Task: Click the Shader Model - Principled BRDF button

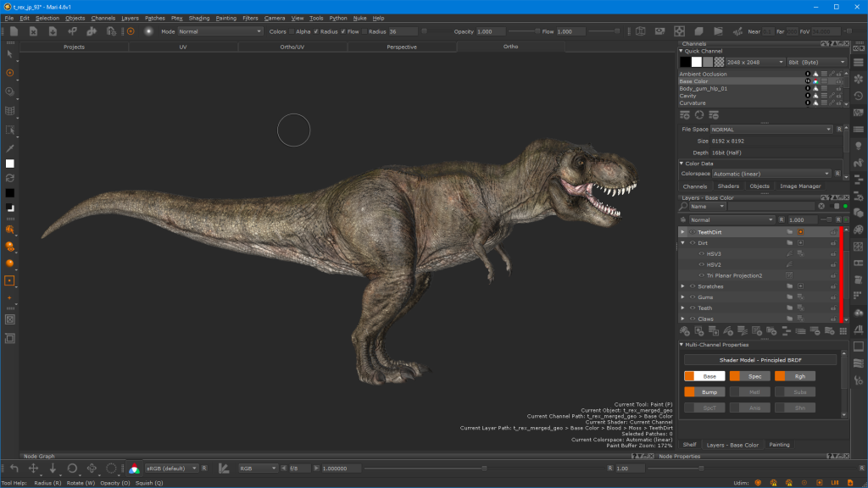Action: tap(760, 360)
